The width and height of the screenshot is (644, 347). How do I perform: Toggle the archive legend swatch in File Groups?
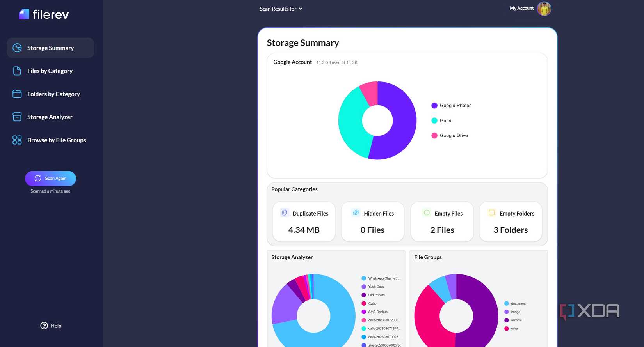pos(507,320)
